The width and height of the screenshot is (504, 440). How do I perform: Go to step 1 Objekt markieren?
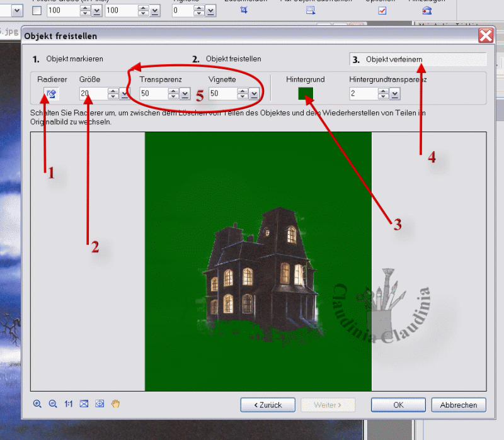tap(68, 59)
